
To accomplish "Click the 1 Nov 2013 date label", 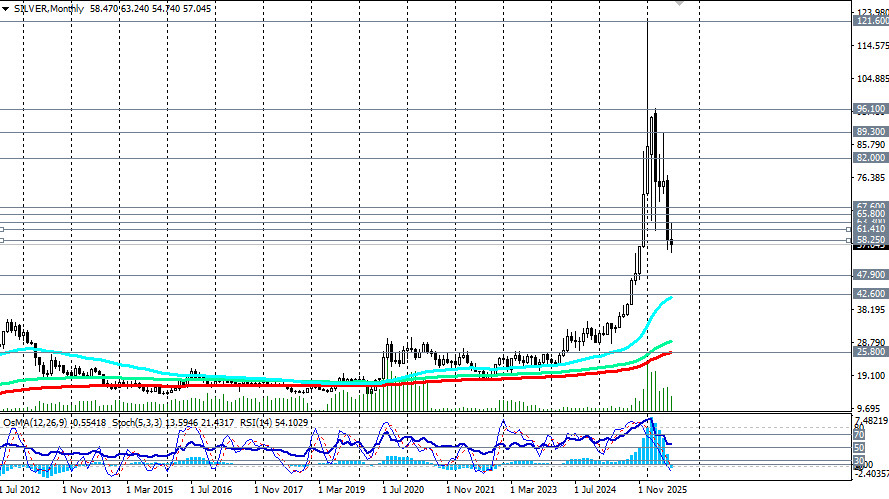I will 86,489.
